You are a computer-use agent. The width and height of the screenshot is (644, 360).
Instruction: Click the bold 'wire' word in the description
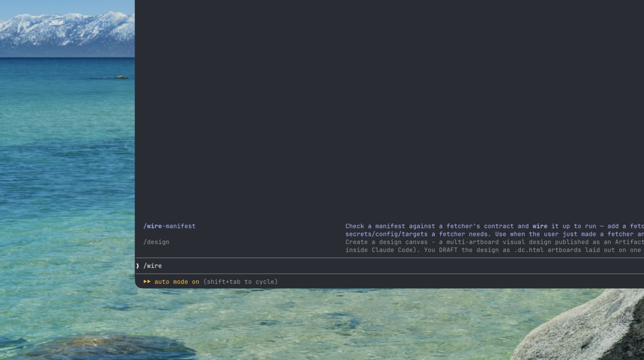click(x=540, y=226)
